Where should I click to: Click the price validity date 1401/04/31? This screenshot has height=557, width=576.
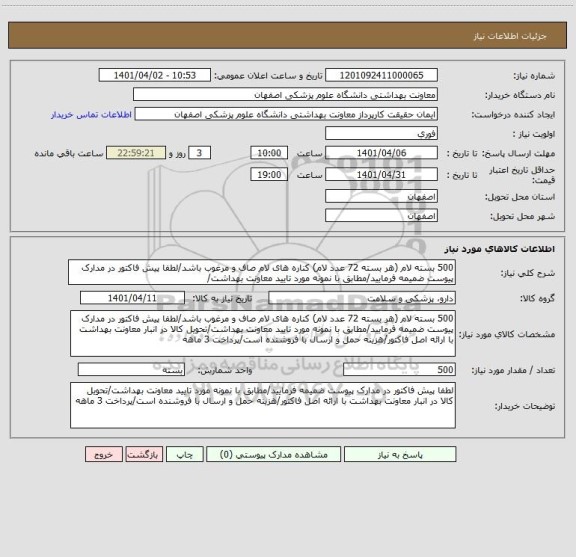tap(381, 175)
